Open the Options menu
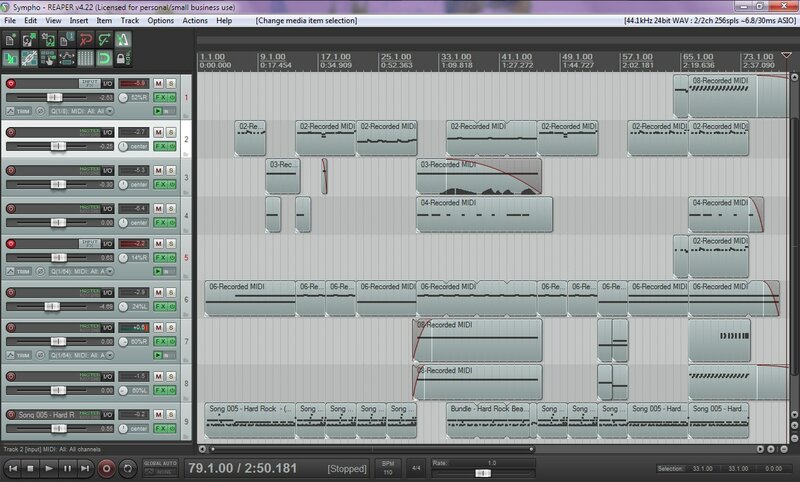 tap(160, 20)
